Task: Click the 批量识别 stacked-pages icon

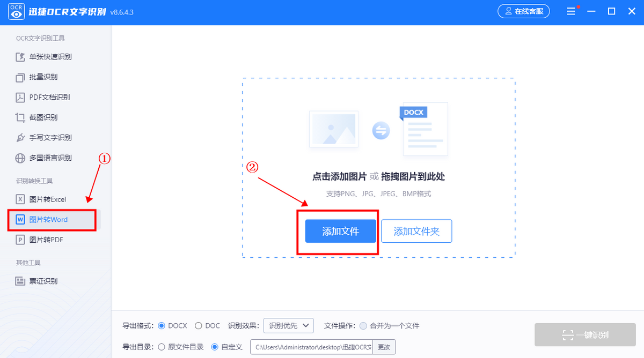Action: [x=20, y=77]
